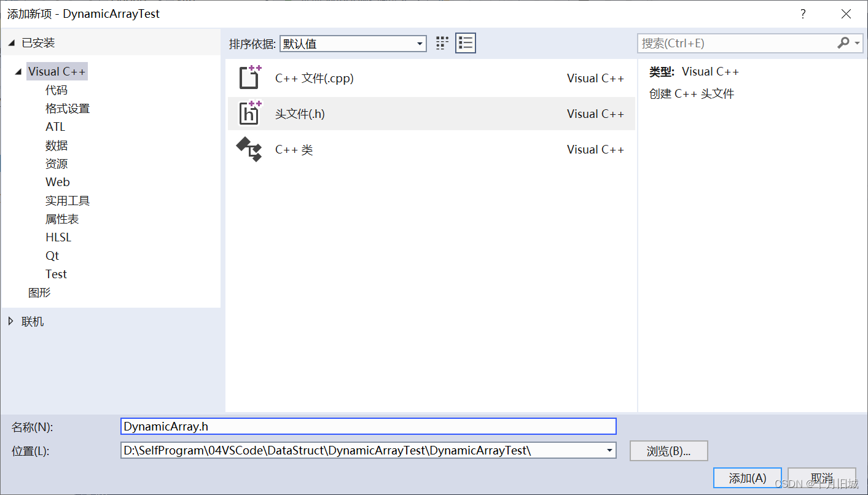Viewport: 868px width, 495px height.
Task: Select the header file (.h) template icon
Action: pyautogui.click(x=249, y=113)
